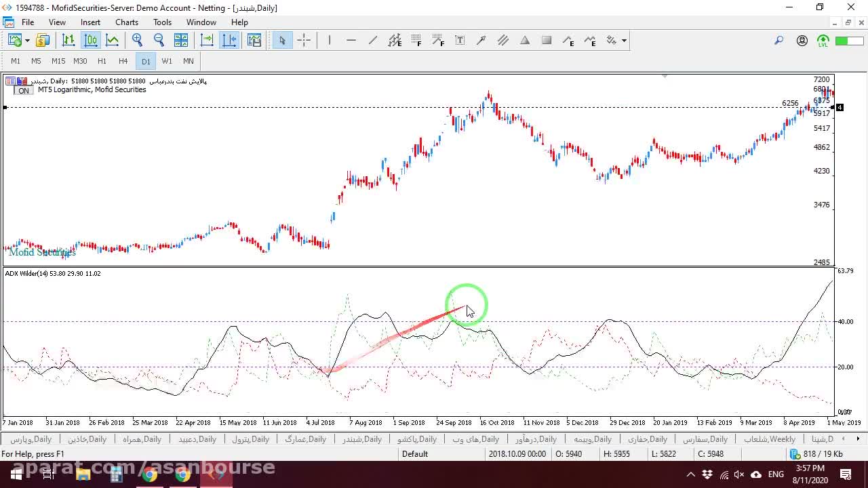Screen dimensions: 868x488
Task: Select the Elliott corrective wave tool
Action: tap(590, 41)
